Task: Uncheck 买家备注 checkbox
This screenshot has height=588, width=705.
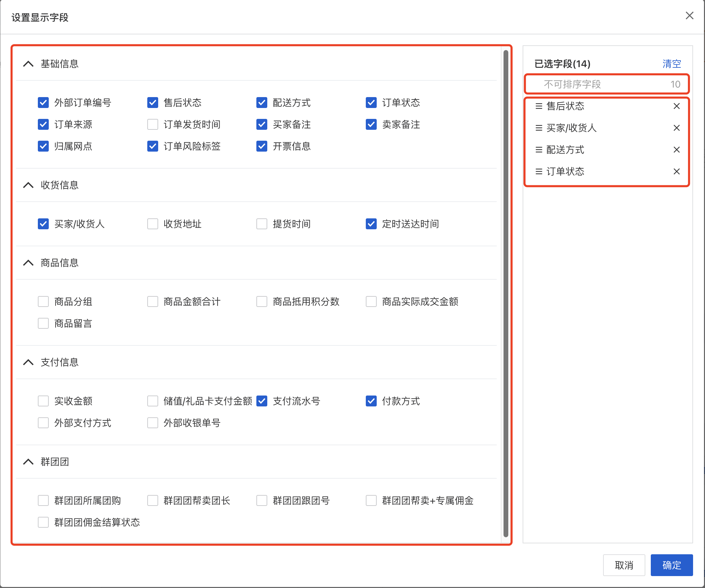Action: click(262, 124)
